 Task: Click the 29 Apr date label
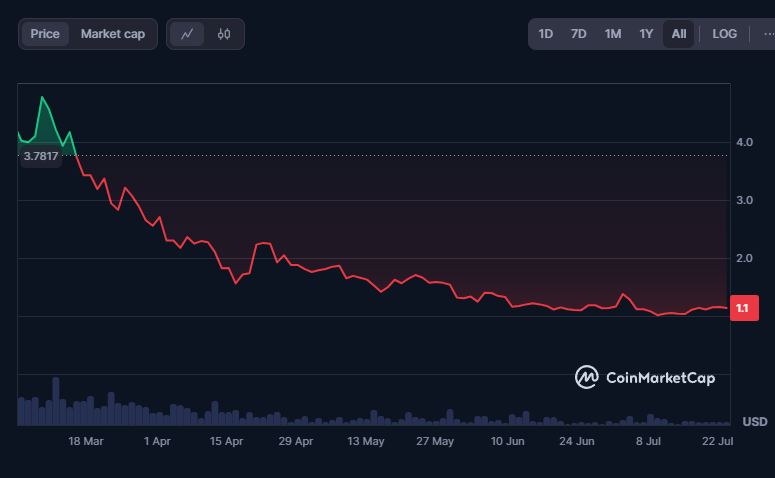click(296, 441)
